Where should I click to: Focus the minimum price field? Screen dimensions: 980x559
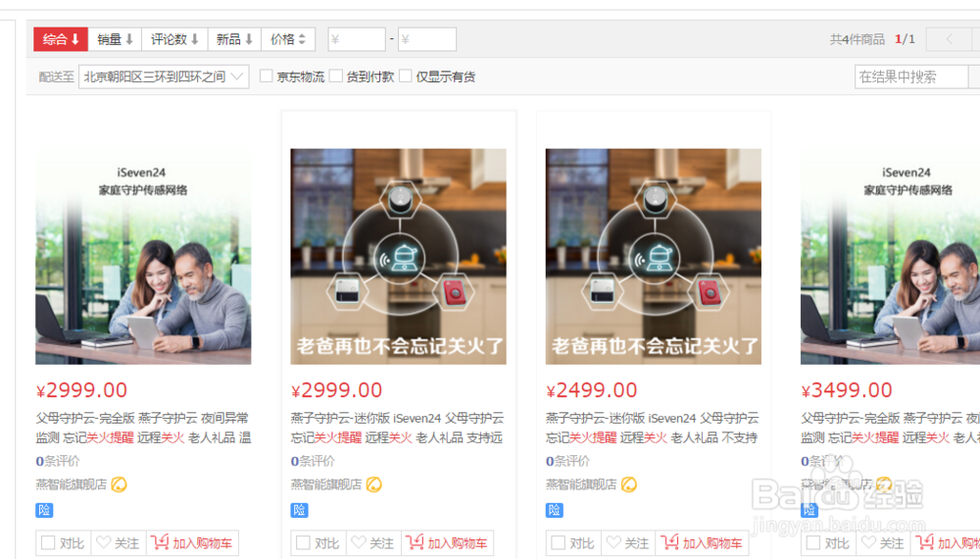357,39
